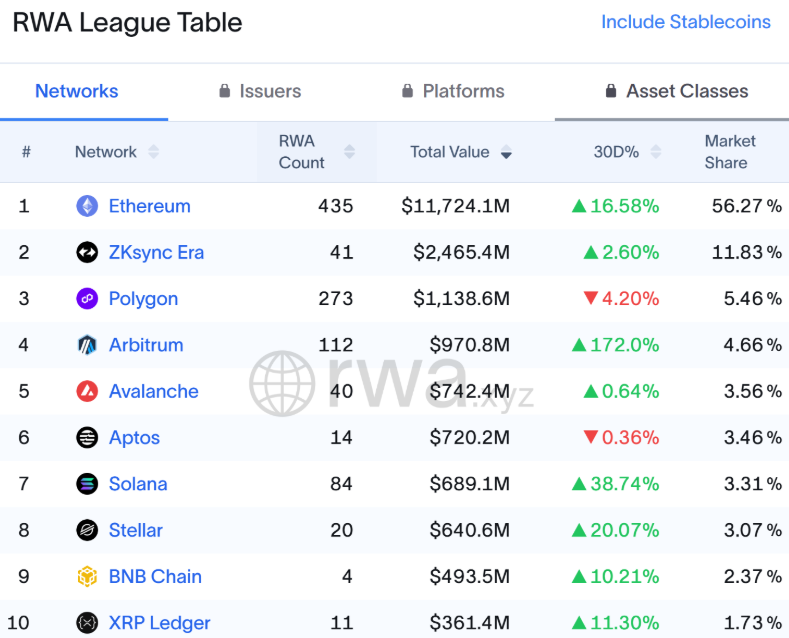
Task: Click the Polygon purple logo icon
Action: coord(87,298)
